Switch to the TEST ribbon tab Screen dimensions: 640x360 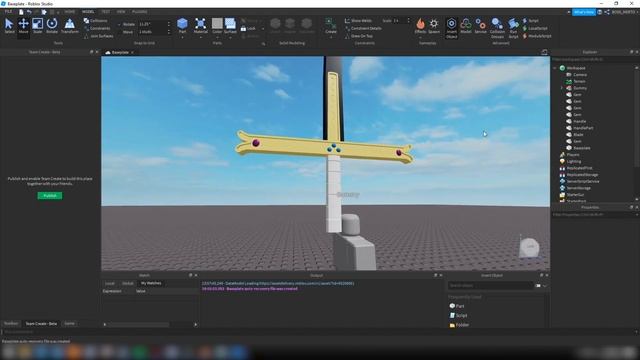click(x=105, y=12)
